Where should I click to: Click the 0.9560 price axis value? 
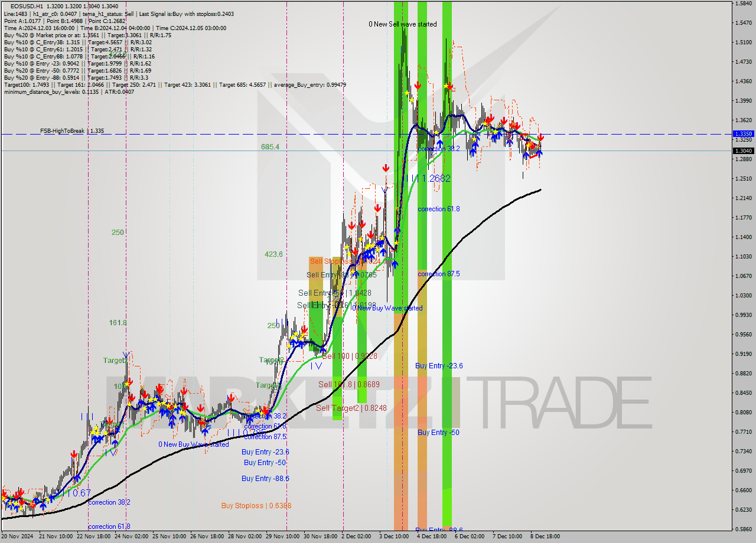click(x=742, y=335)
